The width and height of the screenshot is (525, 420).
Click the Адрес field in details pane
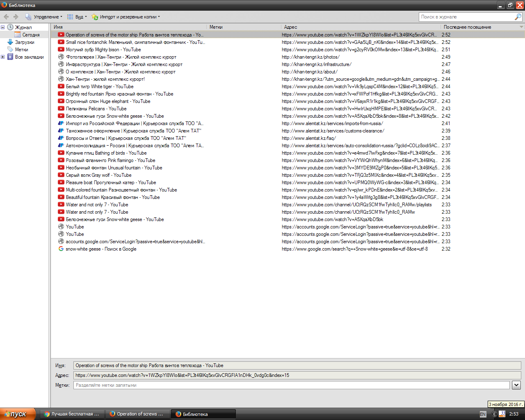click(297, 375)
